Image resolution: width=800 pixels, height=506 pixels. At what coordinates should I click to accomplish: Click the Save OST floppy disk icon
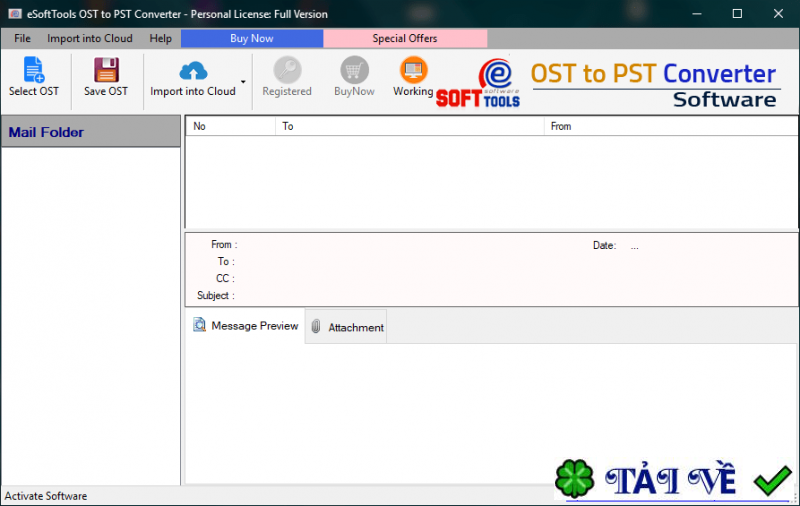point(106,69)
